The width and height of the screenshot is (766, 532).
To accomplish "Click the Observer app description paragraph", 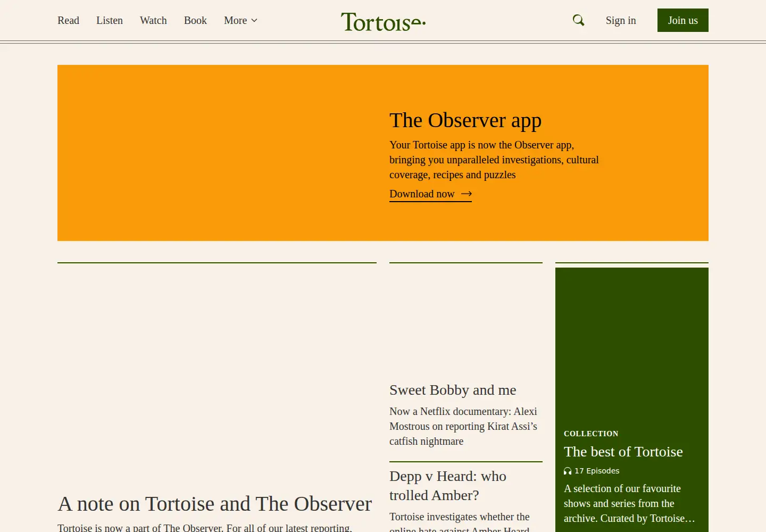I will (494, 160).
